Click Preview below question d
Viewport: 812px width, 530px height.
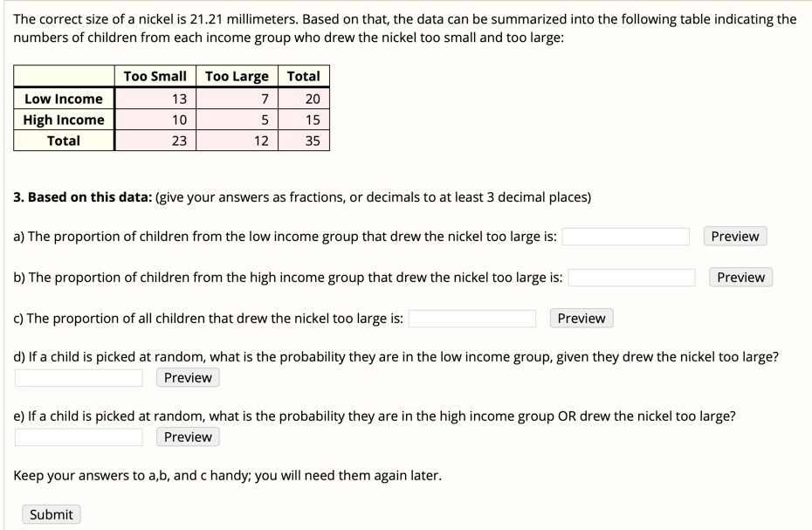click(187, 377)
